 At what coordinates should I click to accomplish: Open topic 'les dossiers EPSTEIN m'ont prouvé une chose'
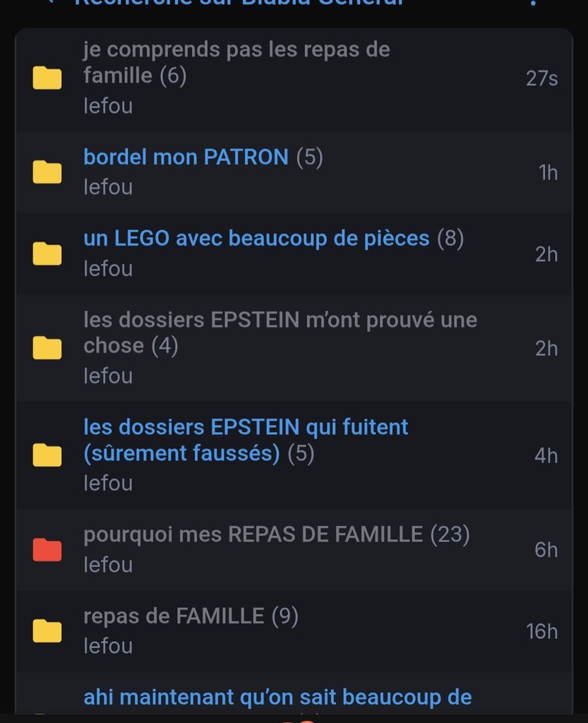pyautogui.click(x=280, y=332)
